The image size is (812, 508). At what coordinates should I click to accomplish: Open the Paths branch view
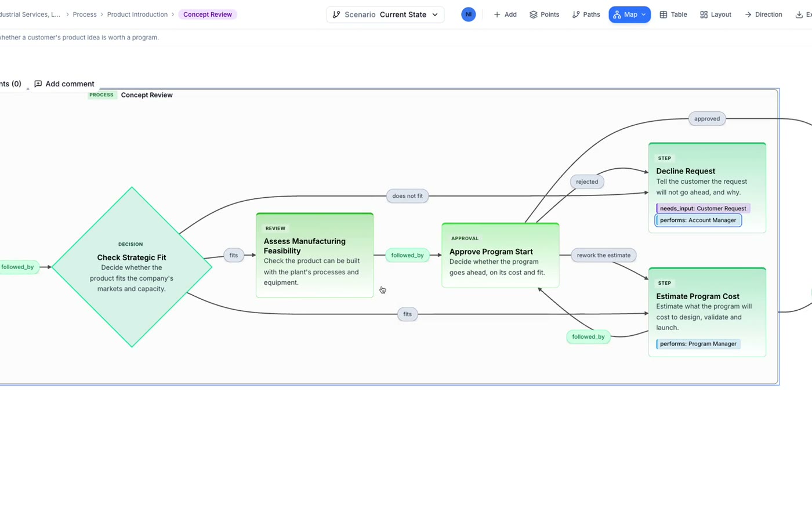586,14
